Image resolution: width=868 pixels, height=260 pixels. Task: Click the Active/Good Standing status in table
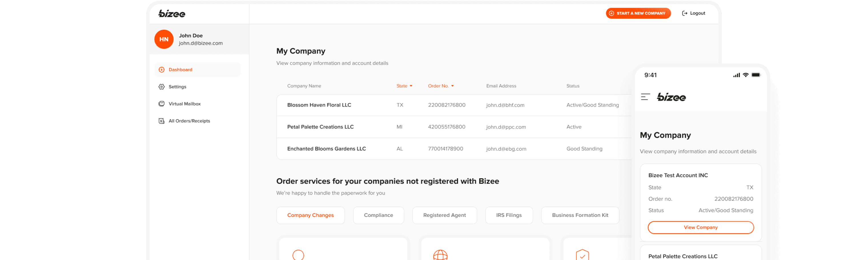pos(593,105)
